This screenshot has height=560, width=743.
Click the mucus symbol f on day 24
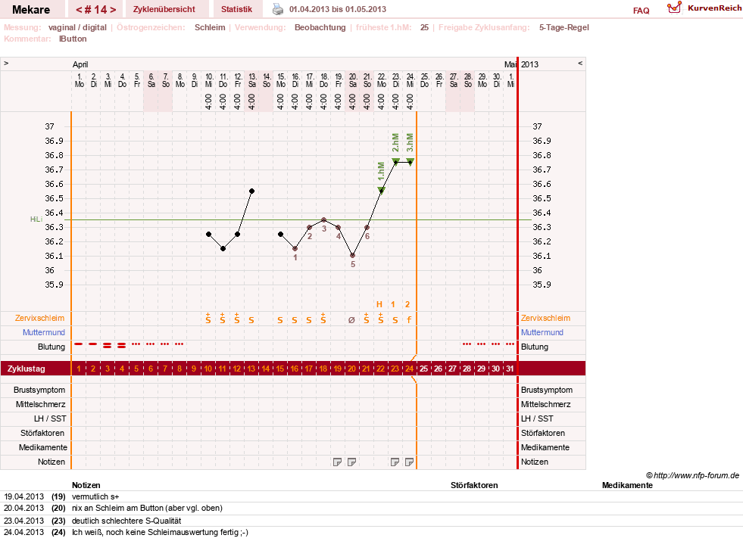pos(410,320)
